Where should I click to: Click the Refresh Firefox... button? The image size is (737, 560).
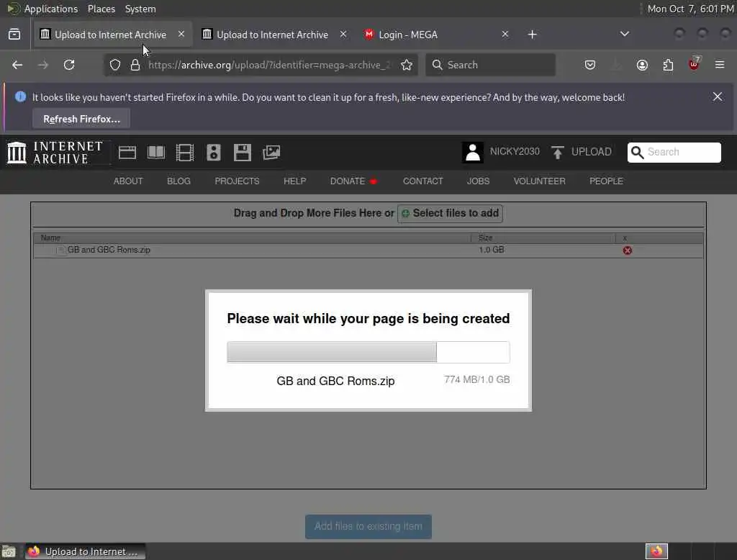(x=81, y=119)
